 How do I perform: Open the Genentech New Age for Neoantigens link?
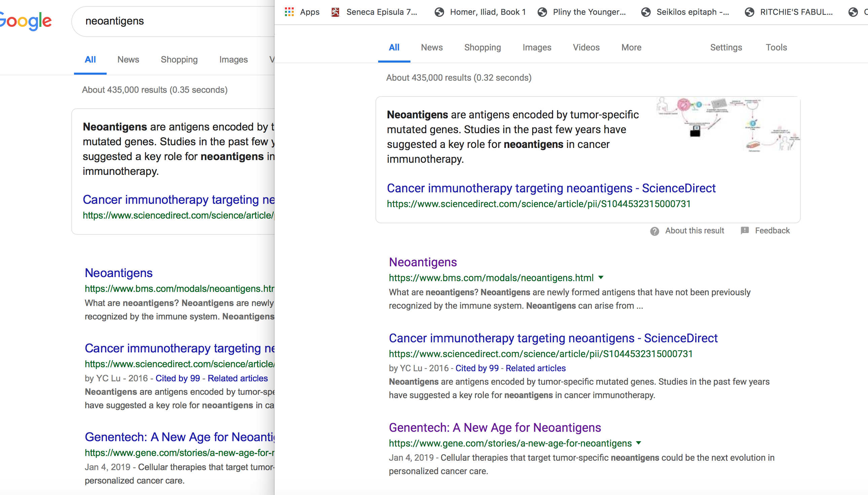(495, 427)
